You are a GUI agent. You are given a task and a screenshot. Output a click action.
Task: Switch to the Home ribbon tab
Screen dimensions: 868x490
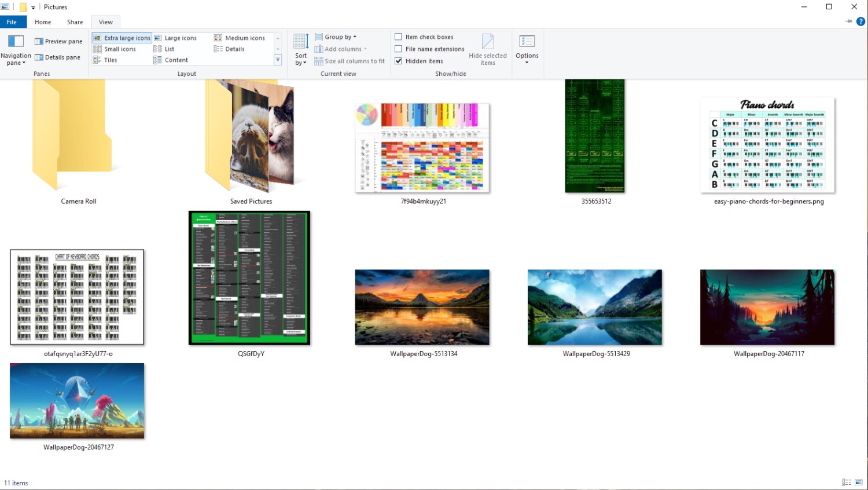click(x=43, y=22)
